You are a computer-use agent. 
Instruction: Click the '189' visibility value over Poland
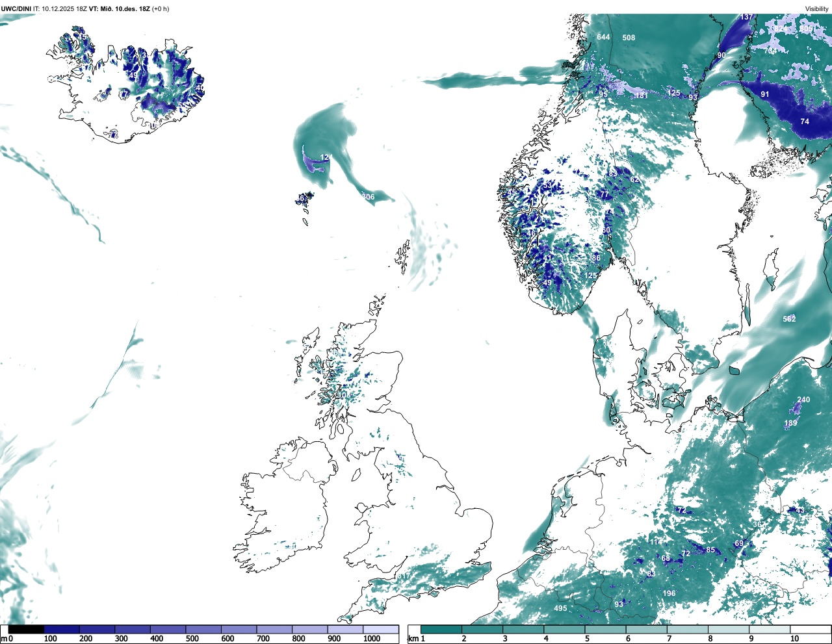pos(790,423)
